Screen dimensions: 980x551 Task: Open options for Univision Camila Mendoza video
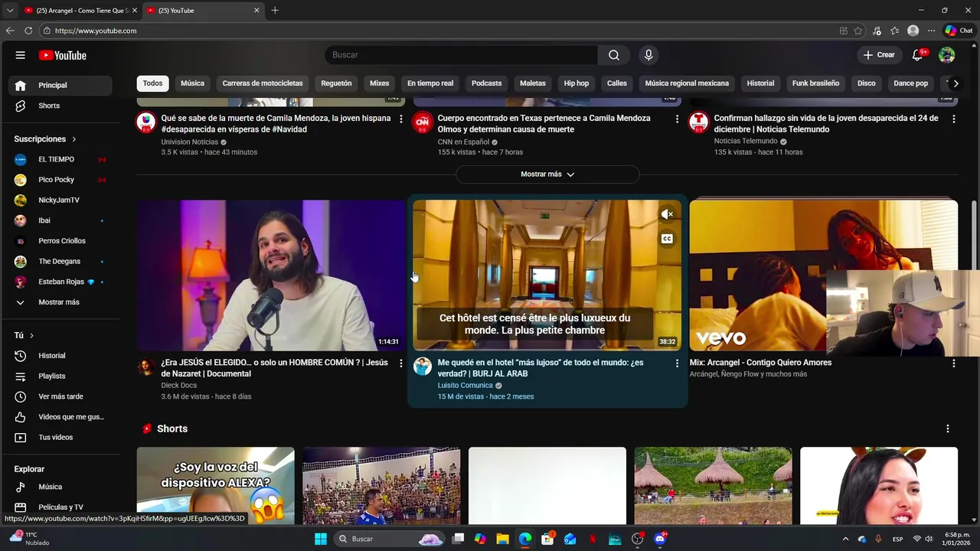pos(400,119)
